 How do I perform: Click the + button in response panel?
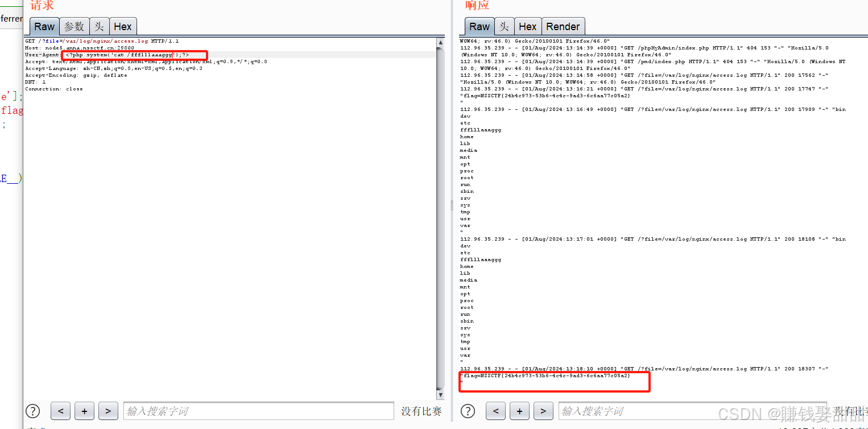519,411
